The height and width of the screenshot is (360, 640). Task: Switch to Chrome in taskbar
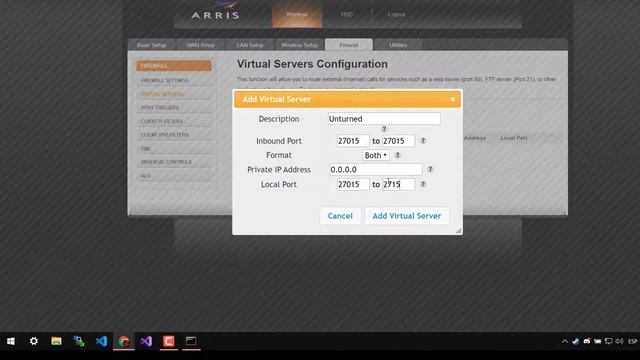[124, 341]
